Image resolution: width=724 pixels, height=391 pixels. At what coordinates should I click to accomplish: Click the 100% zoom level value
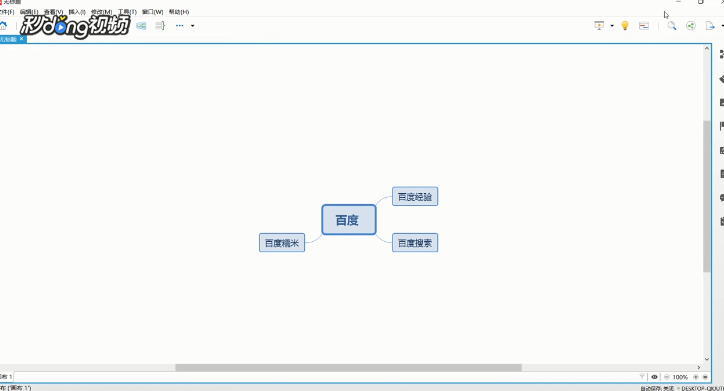680,377
